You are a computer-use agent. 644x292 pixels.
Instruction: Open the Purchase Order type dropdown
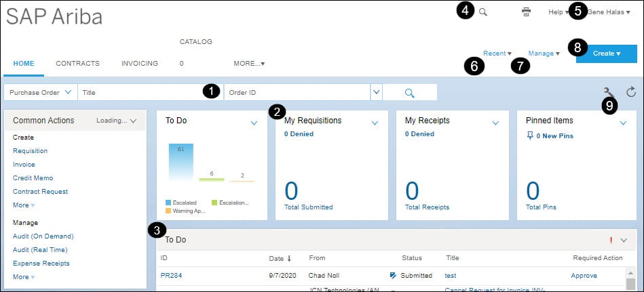pos(41,92)
